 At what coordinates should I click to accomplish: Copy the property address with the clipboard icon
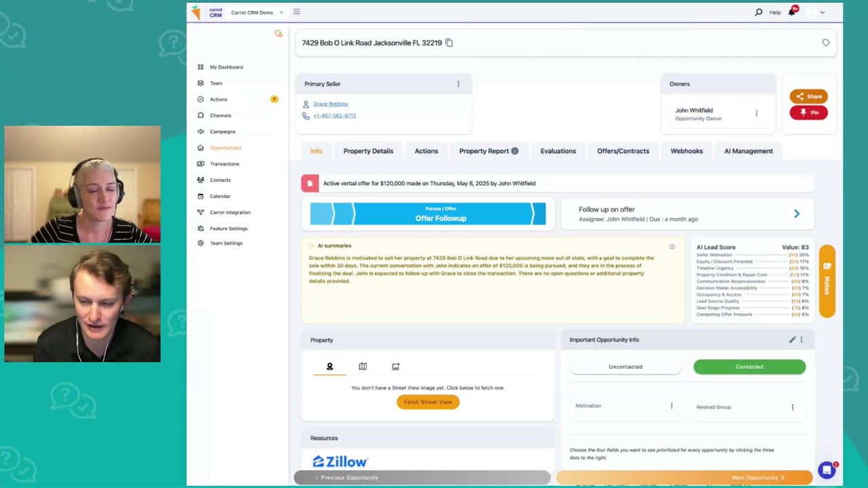[x=449, y=43]
